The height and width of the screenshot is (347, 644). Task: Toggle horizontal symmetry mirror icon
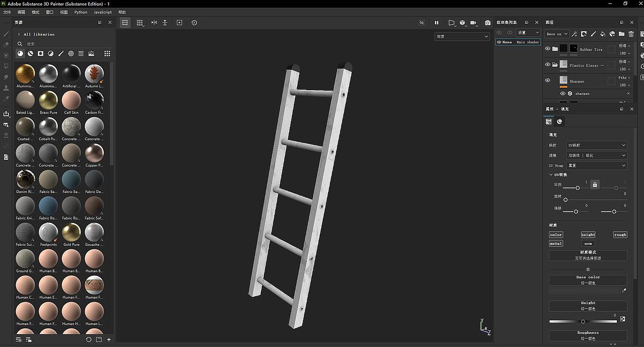(154, 23)
